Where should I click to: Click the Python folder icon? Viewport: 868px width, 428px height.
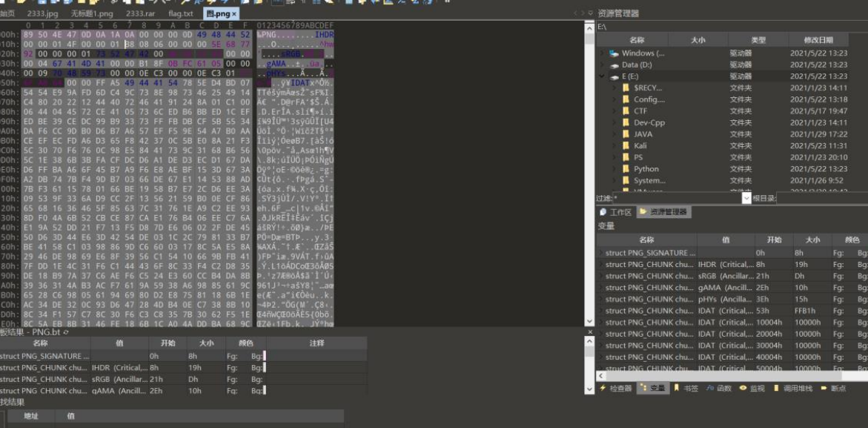pyautogui.click(x=626, y=169)
